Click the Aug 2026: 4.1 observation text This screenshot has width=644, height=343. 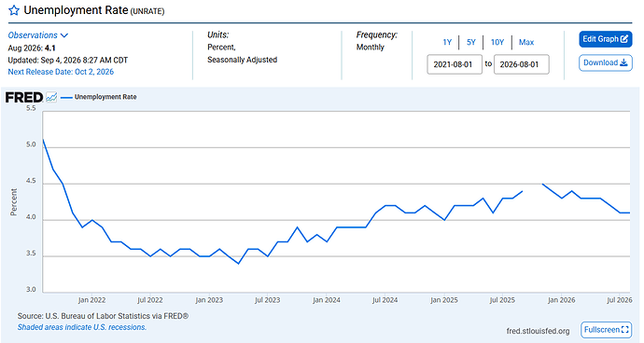tap(32, 48)
